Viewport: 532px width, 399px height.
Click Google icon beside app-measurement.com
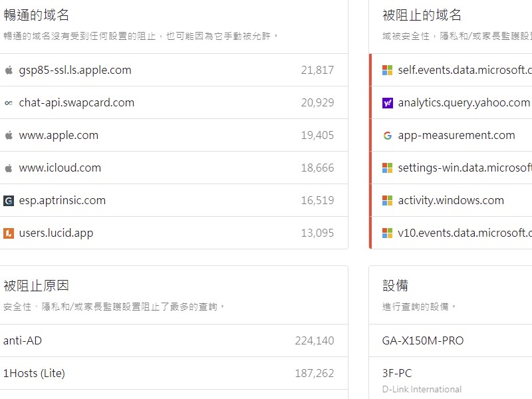[387, 136]
